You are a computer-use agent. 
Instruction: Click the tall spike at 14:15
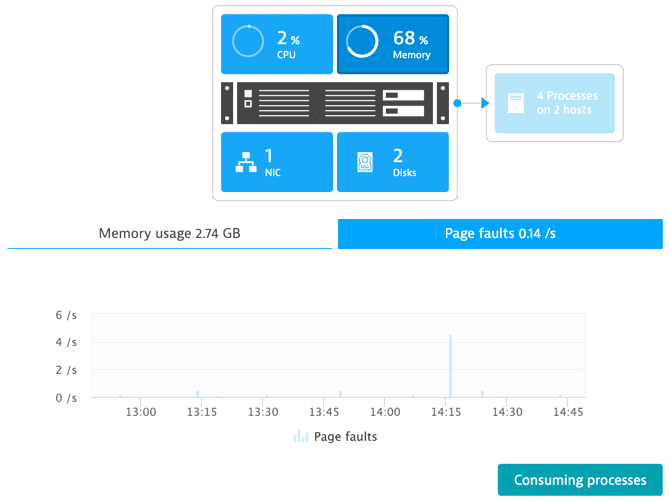[450, 366]
